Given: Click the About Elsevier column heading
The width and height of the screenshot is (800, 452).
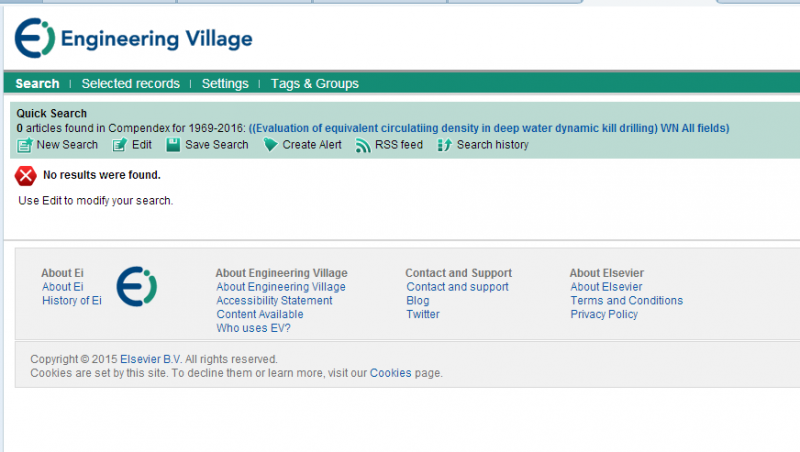Looking at the screenshot, I should coord(607,273).
